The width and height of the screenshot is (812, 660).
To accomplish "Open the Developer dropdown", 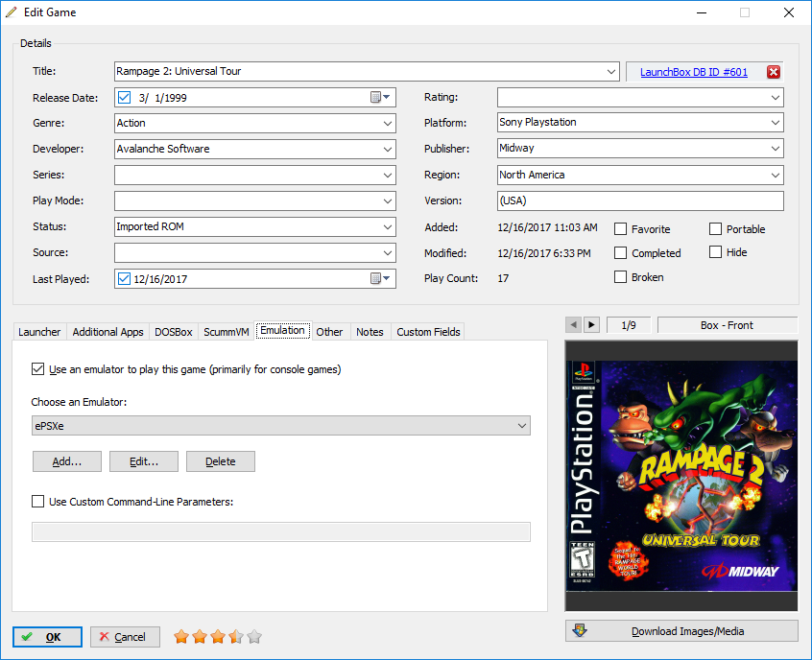I will 388,149.
